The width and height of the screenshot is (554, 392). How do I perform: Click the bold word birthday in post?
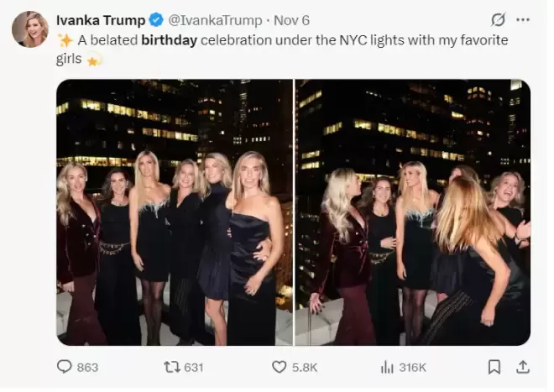(170, 40)
